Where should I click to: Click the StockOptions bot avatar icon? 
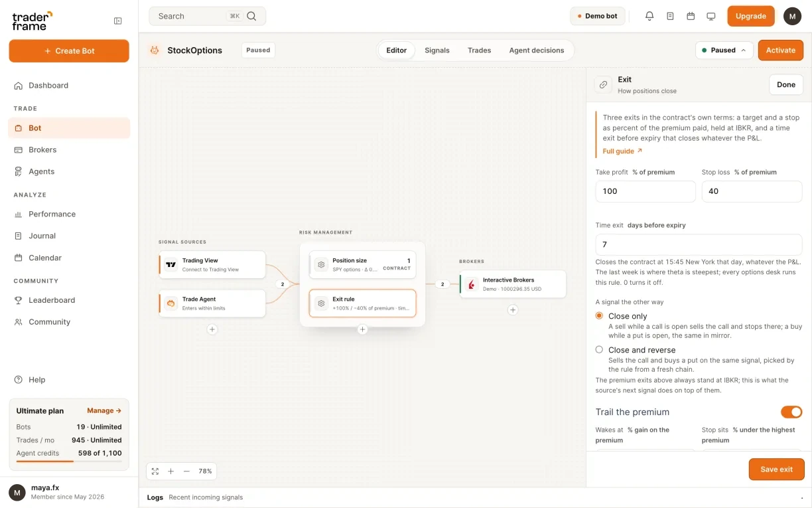(x=155, y=50)
